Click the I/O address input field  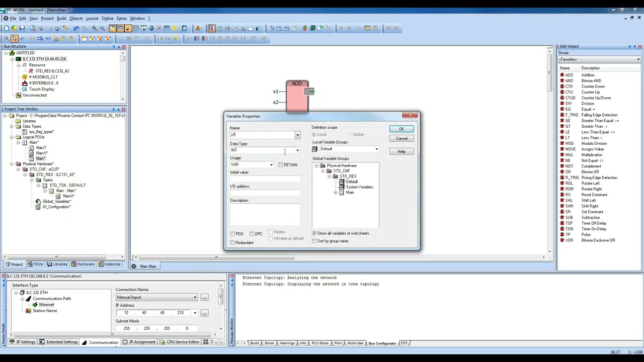[265, 193]
